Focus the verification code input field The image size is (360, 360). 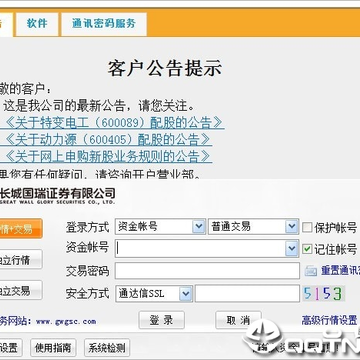[x=247, y=294]
